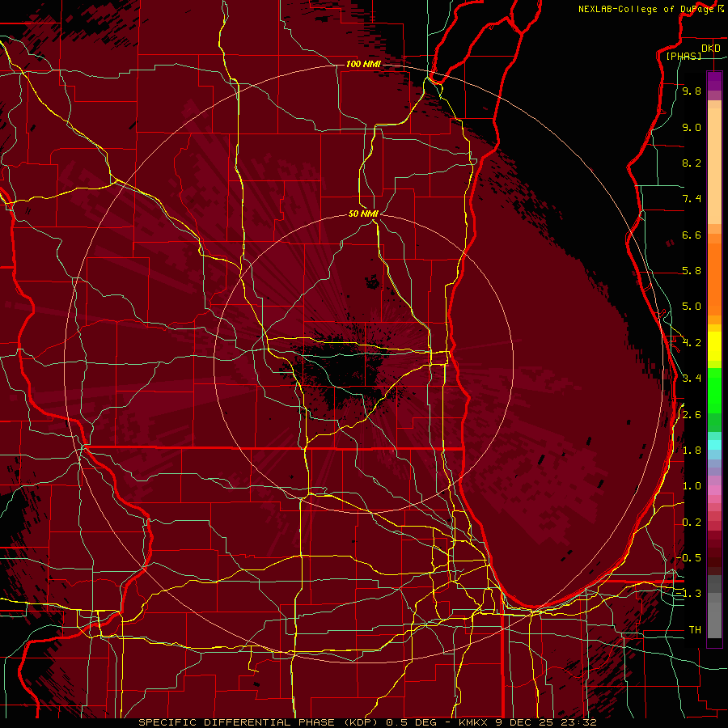Click the 2.6 scale label
This screenshot has height=728, width=728.
pos(692,415)
